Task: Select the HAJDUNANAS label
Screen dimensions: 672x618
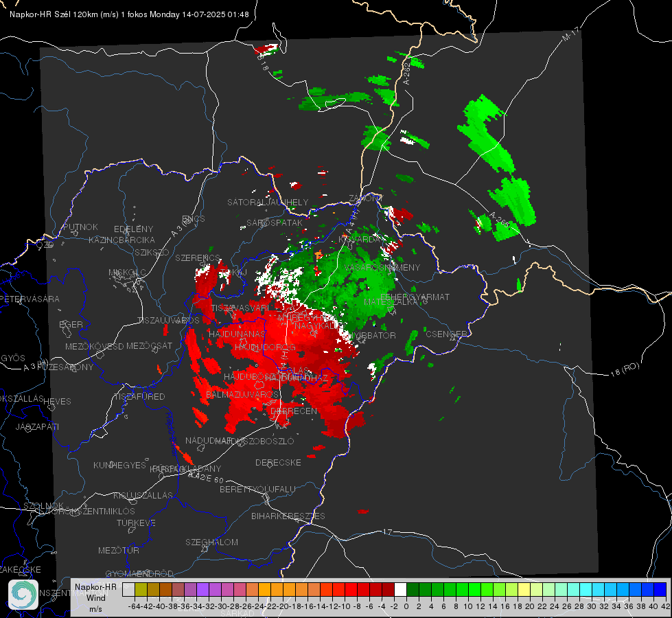Action: tap(237, 334)
